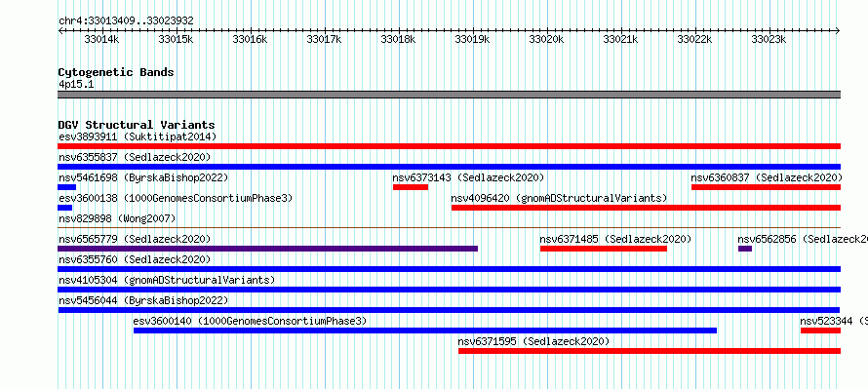This screenshot has height=389, width=868.
Task: Click the red esv3893911 variant bar
Action: click(x=449, y=146)
